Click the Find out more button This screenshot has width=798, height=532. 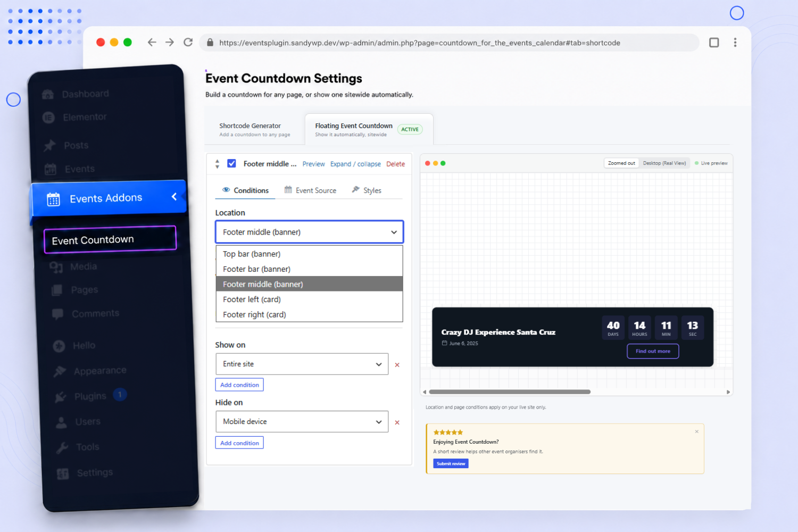(653, 351)
